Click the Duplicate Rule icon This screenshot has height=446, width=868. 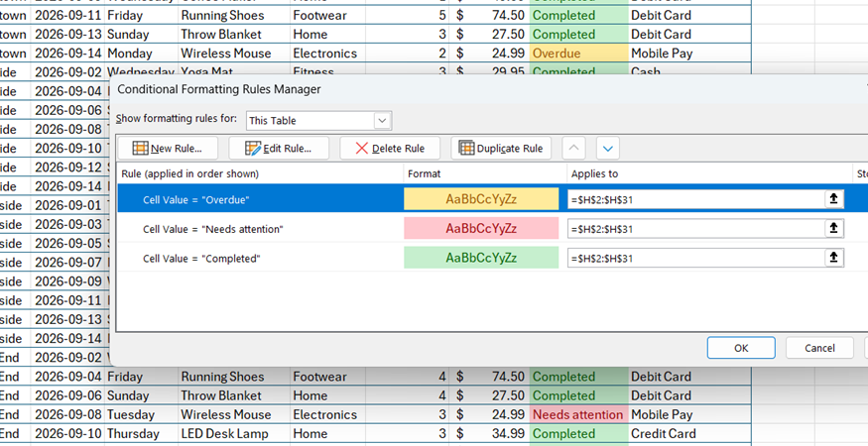466,149
